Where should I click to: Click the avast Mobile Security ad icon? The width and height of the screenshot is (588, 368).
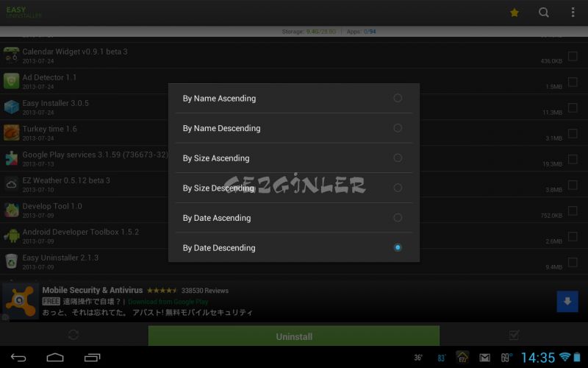(x=21, y=301)
